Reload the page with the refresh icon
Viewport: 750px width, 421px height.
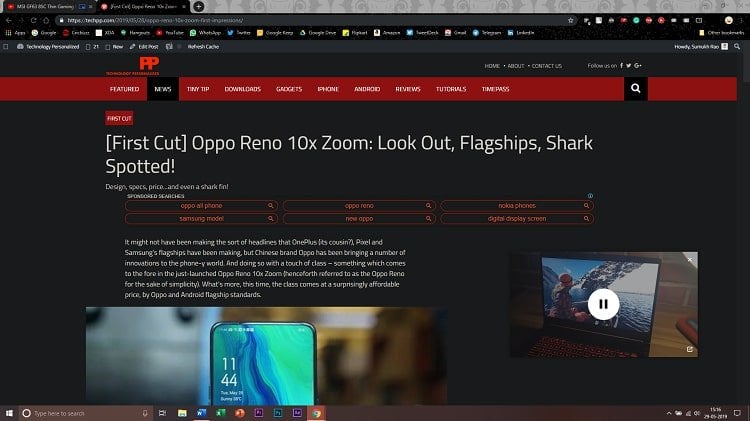pyautogui.click(x=33, y=20)
